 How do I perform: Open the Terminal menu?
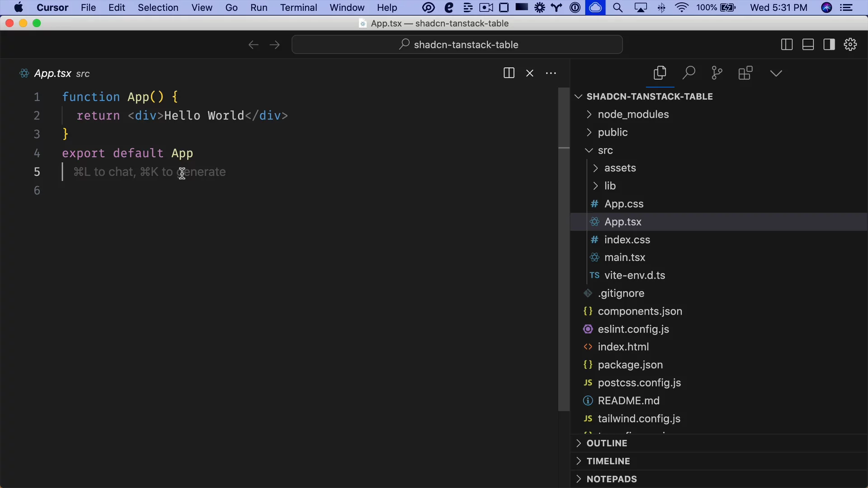pyautogui.click(x=298, y=8)
